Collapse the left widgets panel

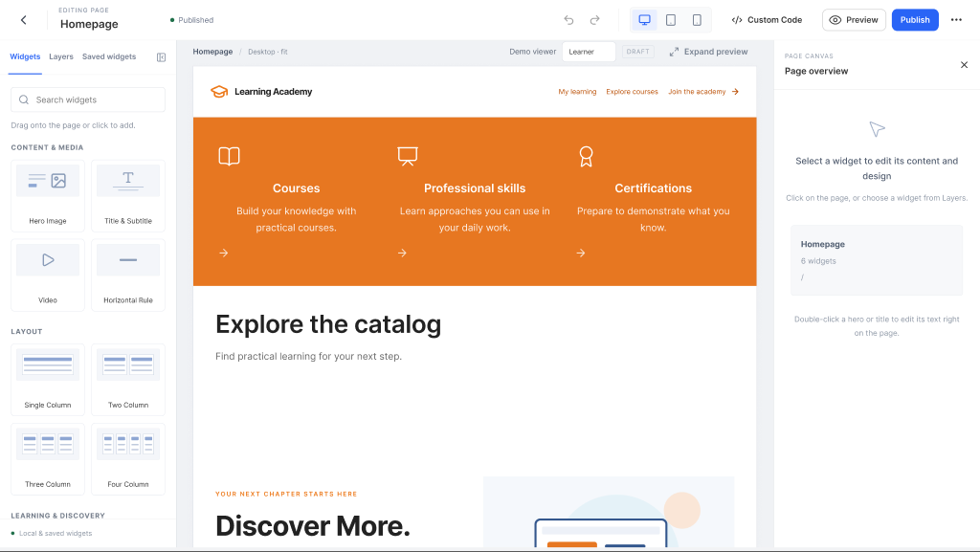[x=161, y=57]
